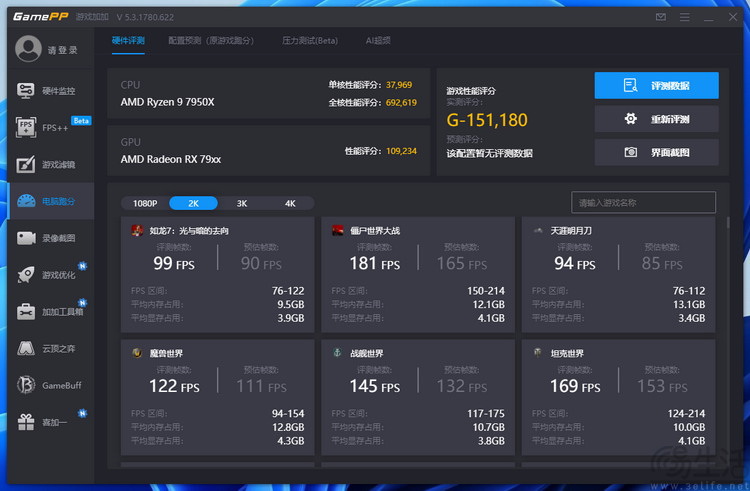Viewport: 750px width, 491px height.
Task: Click 重新评测 re-test button
Action: [x=656, y=119]
